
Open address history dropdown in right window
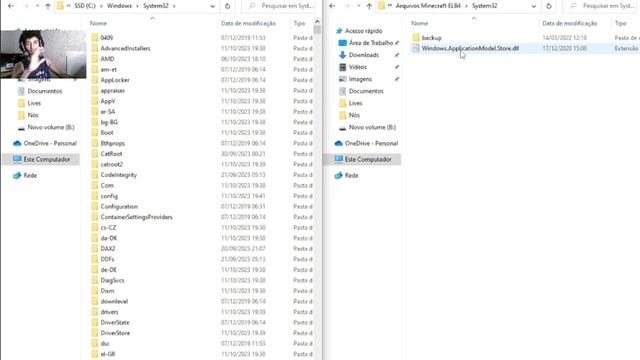pos(533,6)
